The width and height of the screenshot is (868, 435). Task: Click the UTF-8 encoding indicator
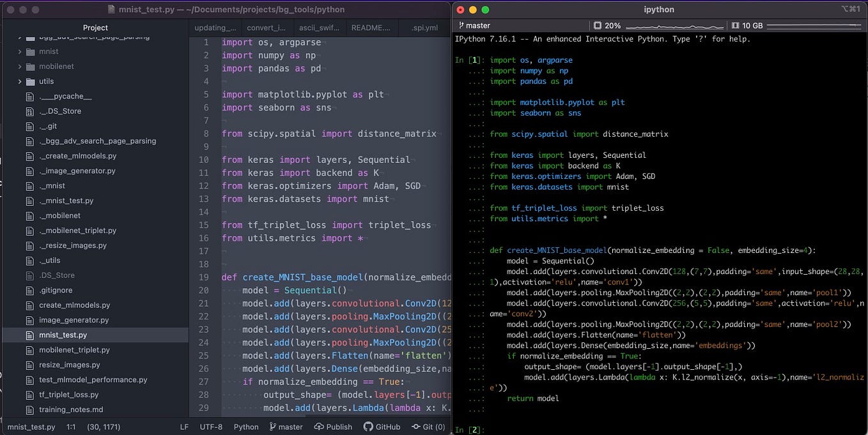tap(211, 427)
